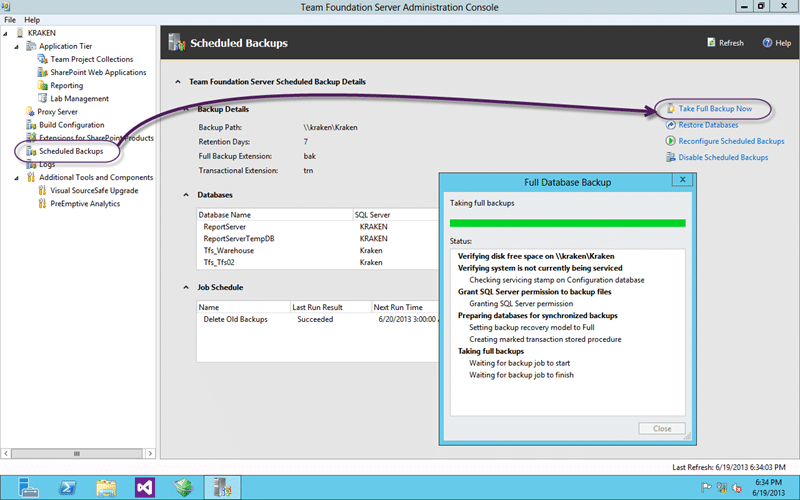
Task: Click right arrow of tree horizontal scrollbar
Action: coord(150,453)
